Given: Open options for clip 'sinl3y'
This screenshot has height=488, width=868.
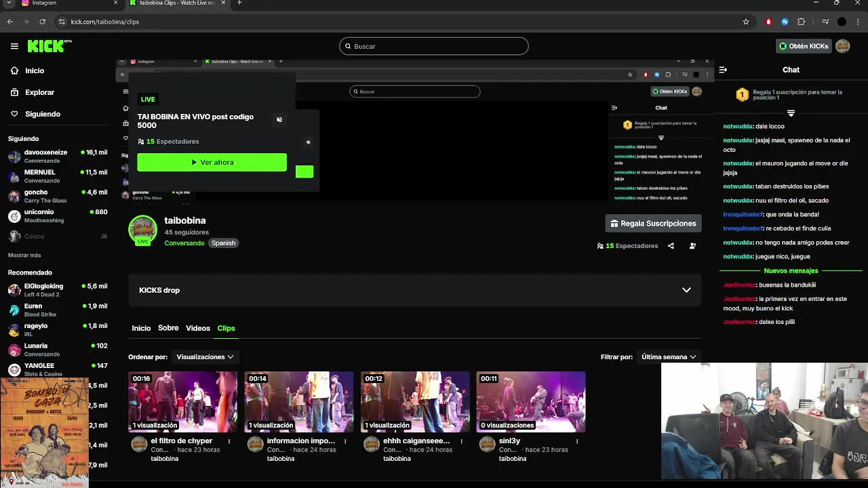Looking at the screenshot, I should tap(577, 441).
